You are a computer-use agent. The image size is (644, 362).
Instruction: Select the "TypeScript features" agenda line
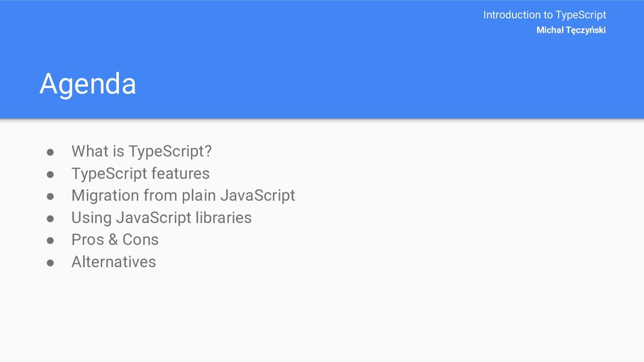point(140,173)
